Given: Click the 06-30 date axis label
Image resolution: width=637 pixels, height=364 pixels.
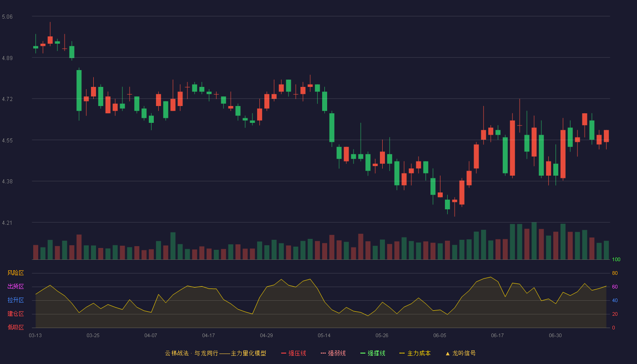Looking at the screenshot, I should click(555, 335).
